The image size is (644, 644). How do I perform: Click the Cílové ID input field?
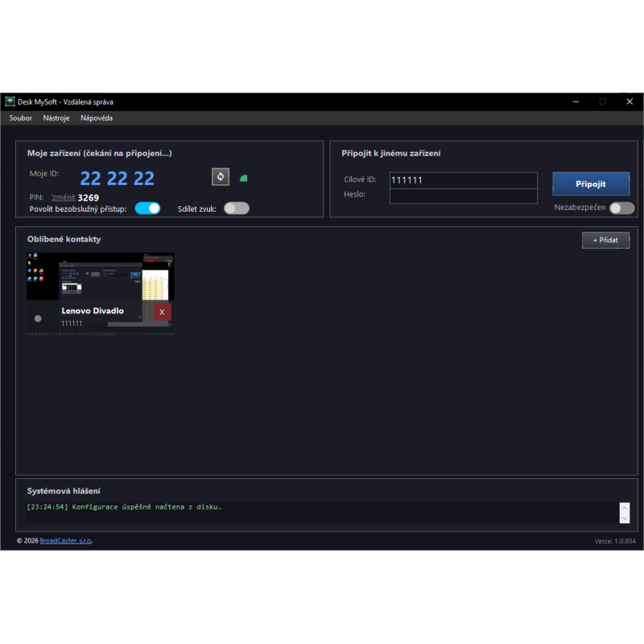464,180
